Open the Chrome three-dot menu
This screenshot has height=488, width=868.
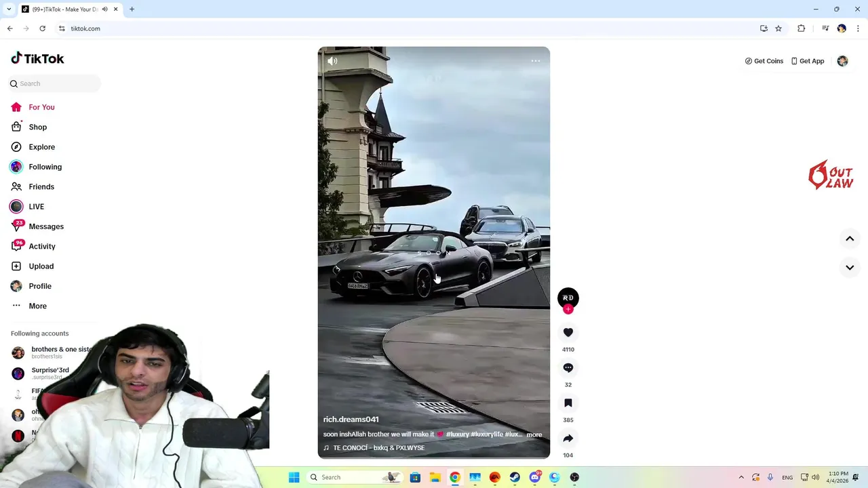[859, 28]
